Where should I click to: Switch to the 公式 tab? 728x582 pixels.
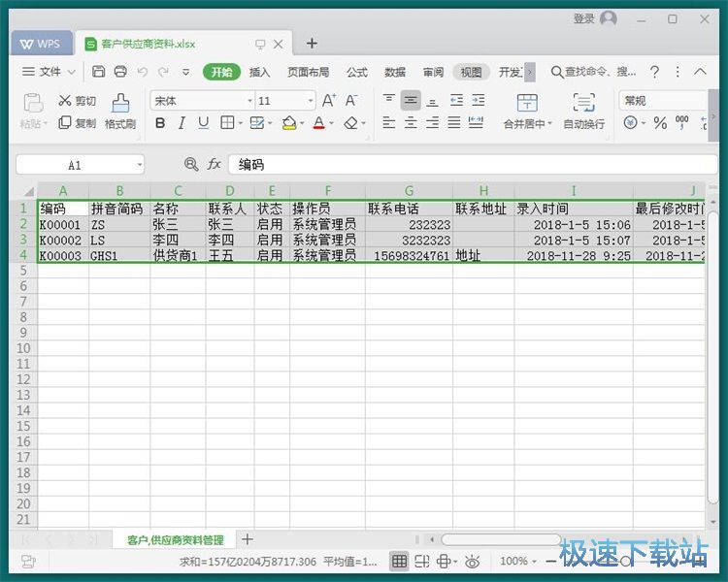356,73
